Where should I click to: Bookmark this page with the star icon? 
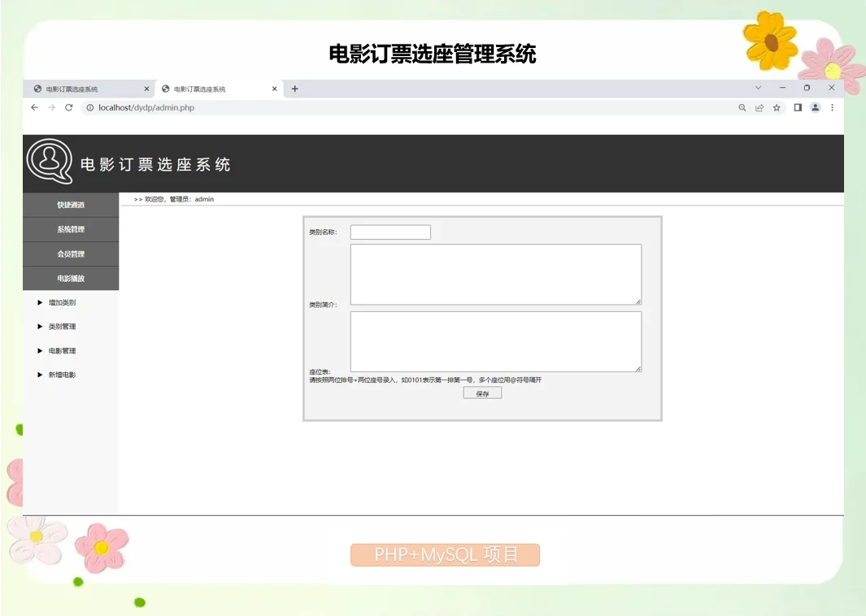point(777,107)
